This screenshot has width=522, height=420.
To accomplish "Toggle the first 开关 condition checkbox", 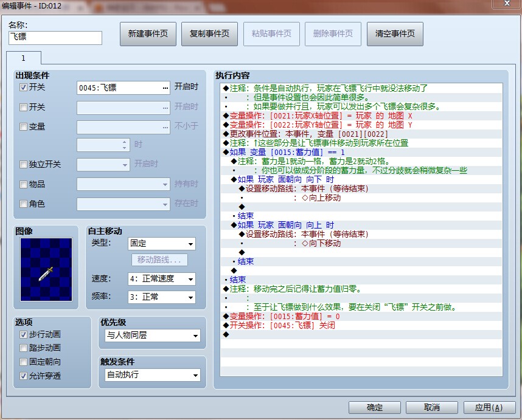I will pos(23,88).
